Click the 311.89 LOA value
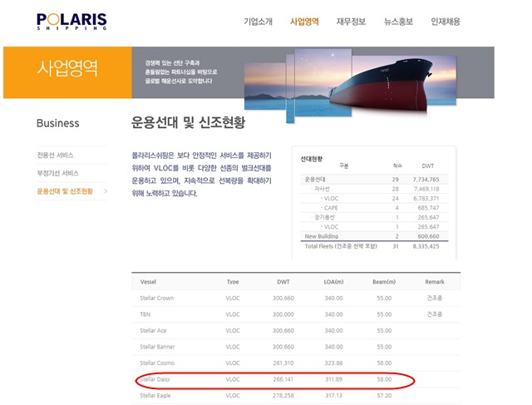 click(333, 379)
